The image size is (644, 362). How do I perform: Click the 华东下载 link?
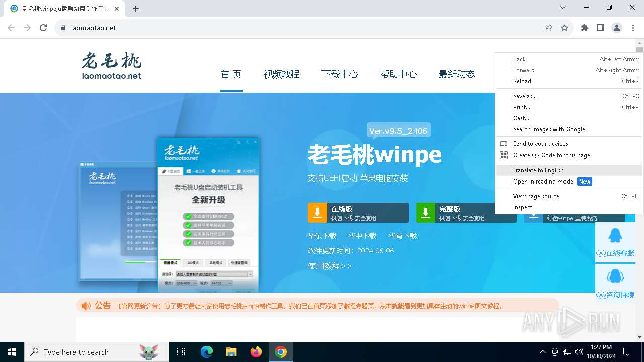coord(322,236)
